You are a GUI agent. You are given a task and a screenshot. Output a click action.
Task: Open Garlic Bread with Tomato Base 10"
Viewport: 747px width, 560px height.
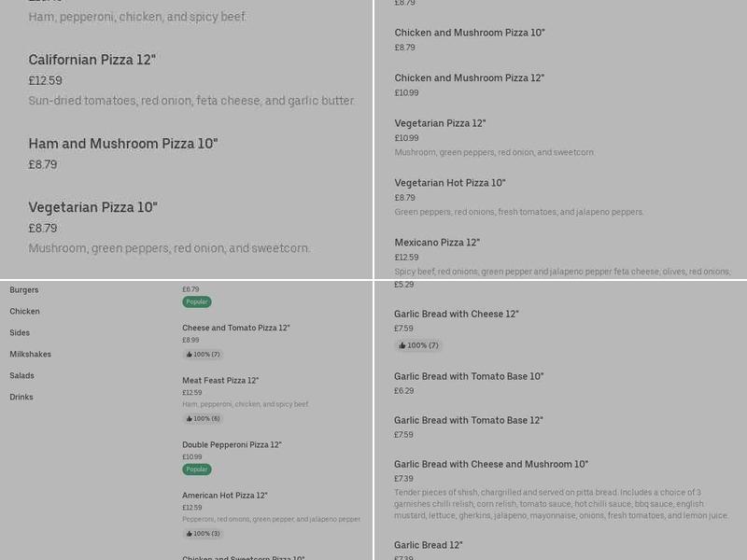(x=468, y=377)
